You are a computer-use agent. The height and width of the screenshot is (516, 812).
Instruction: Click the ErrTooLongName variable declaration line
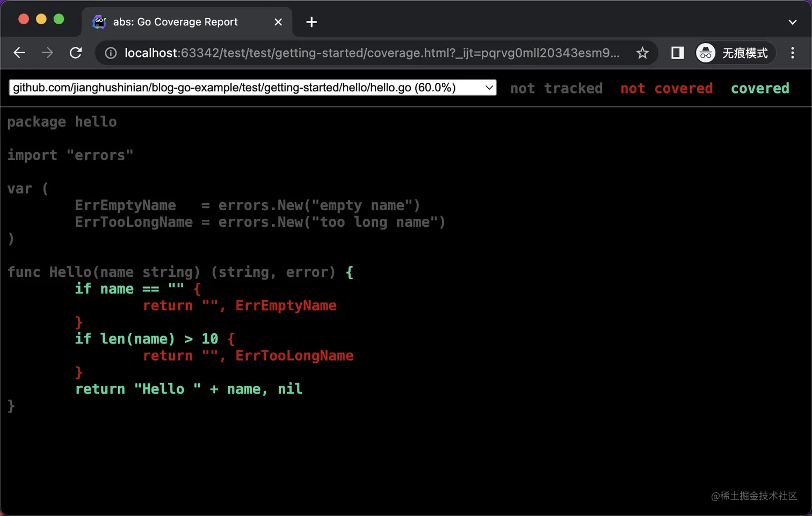pos(260,222)
